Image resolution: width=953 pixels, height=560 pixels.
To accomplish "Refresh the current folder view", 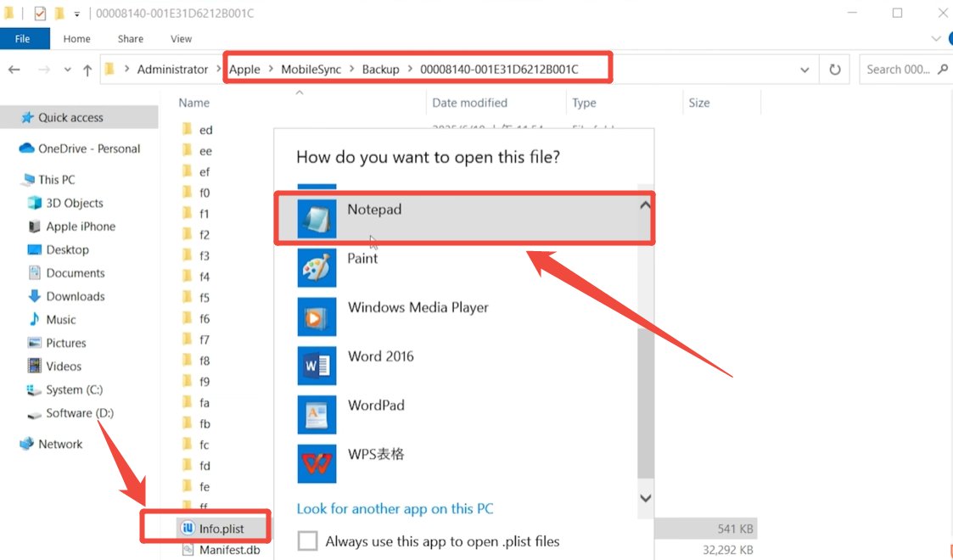I will click(x=835, y=70).
